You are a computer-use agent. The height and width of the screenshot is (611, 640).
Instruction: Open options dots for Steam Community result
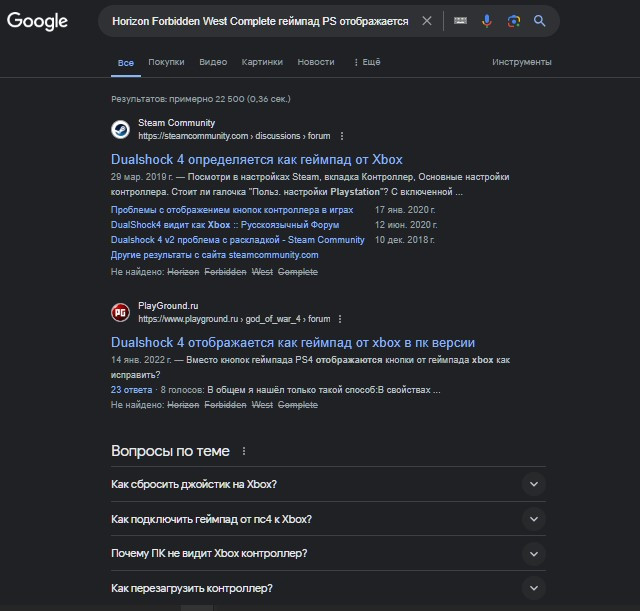342,136
